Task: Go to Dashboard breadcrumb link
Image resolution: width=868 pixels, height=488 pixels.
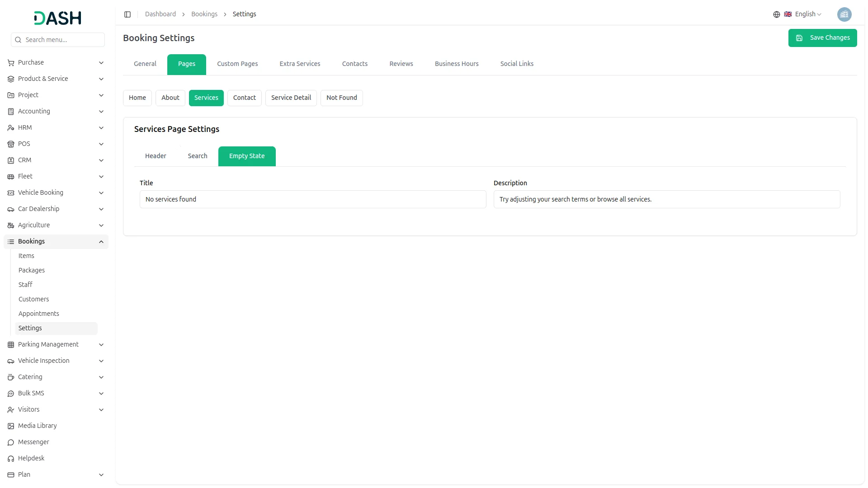Action: pyautogui.click(x=160, y=14)
